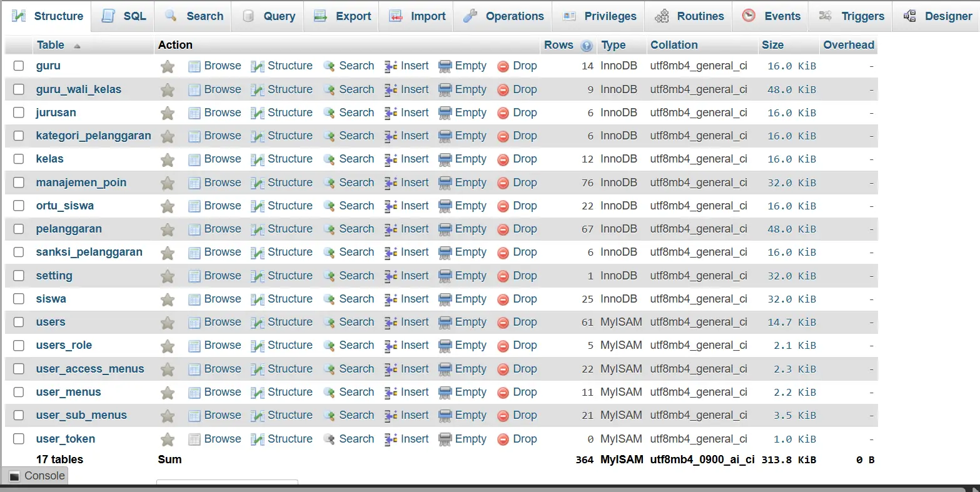Click Insert icon in siswa row

(x=391, y=299)
